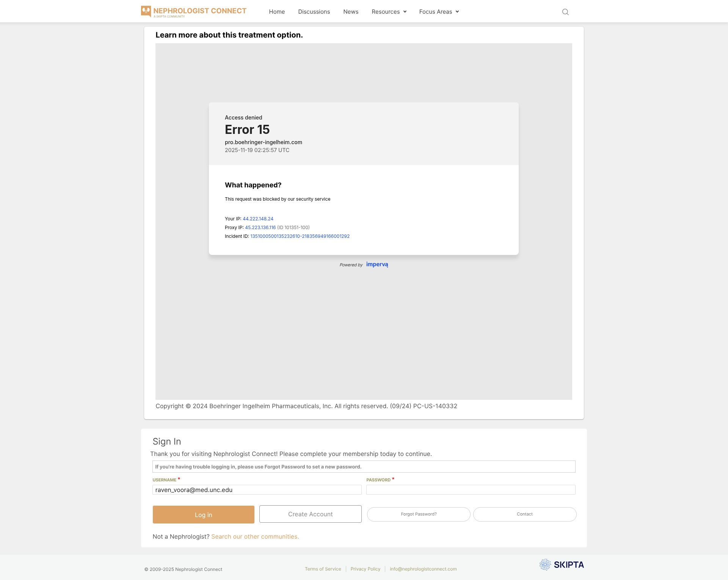The height and width of the screenshot is (580, 728).
Task: Click the Imperva logo link
Action: [377, 264]
